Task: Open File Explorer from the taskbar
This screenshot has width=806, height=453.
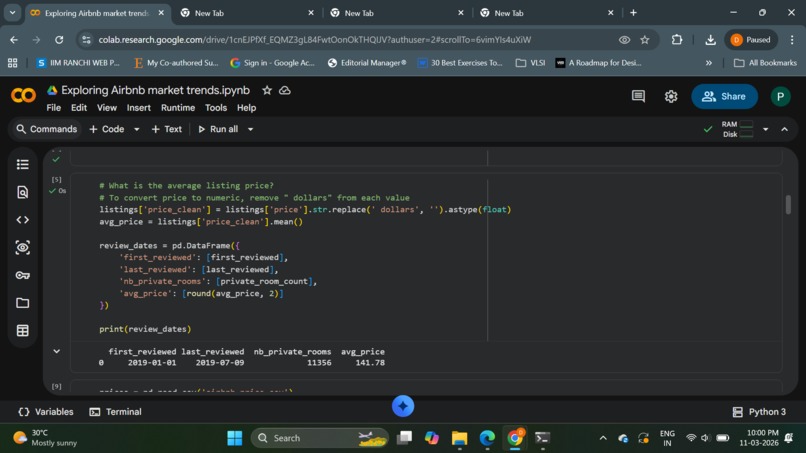Action: pos(460,438)
